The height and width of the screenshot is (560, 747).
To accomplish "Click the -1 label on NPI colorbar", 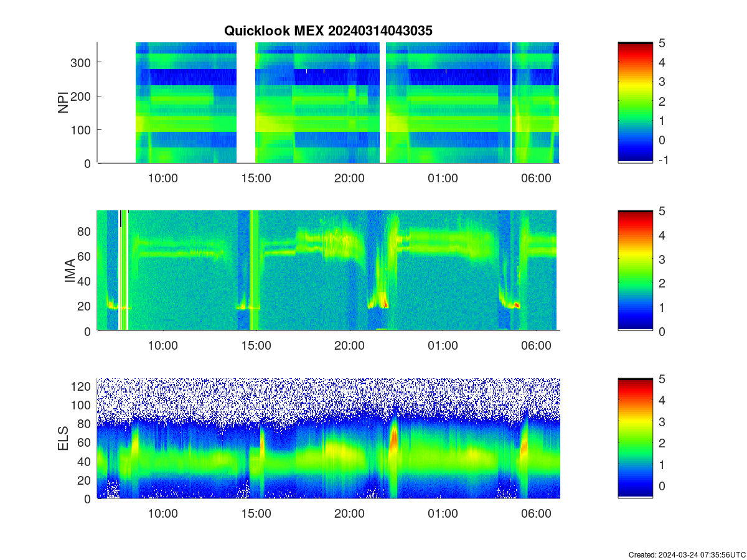I will pyautogui.click(x=664, y=159).
